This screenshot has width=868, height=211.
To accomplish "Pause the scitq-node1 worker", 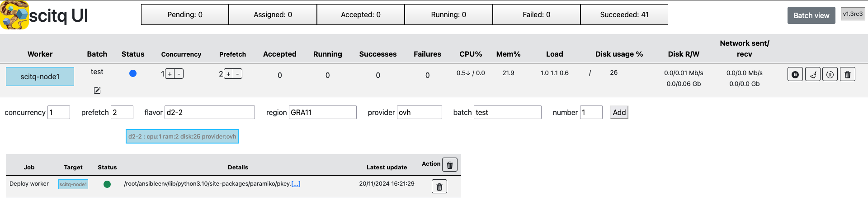I will click(795, 74).
